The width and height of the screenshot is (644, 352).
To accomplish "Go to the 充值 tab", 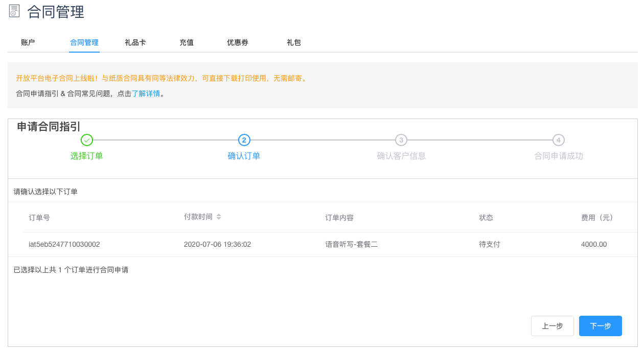I will pyautogui.click(x=187, y=42).
